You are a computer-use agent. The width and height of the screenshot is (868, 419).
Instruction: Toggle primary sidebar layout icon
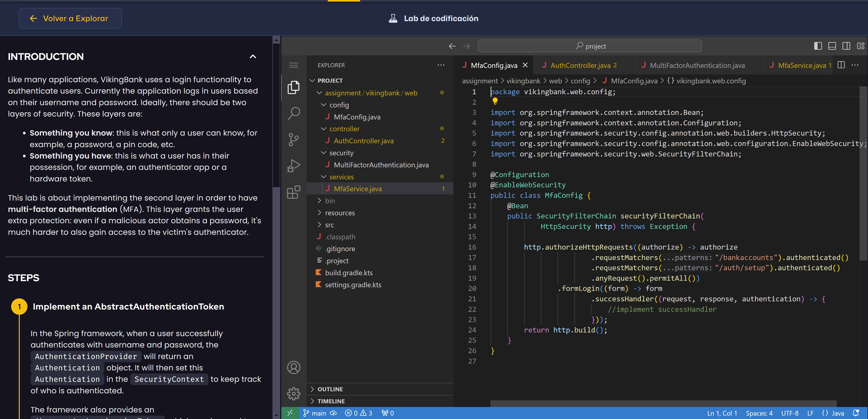pyautogui.click(x=818, y=46)
